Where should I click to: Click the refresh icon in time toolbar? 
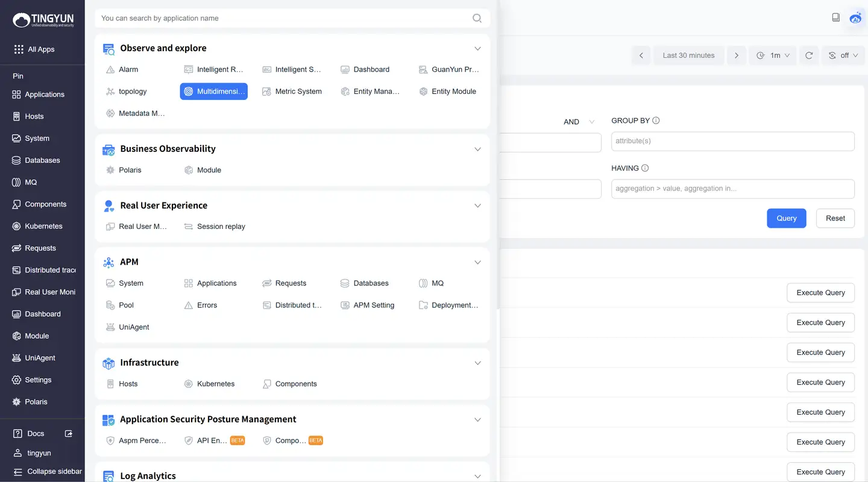[x=809, y=55]
